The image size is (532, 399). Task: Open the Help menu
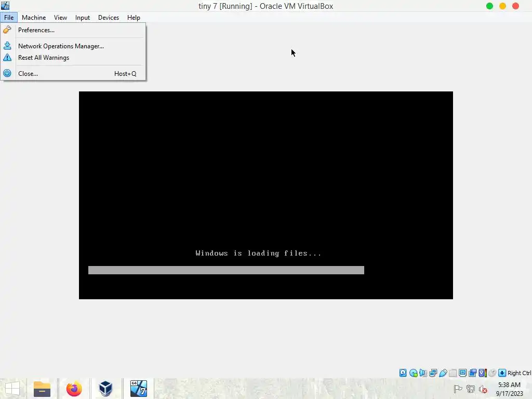coord(134,17)
